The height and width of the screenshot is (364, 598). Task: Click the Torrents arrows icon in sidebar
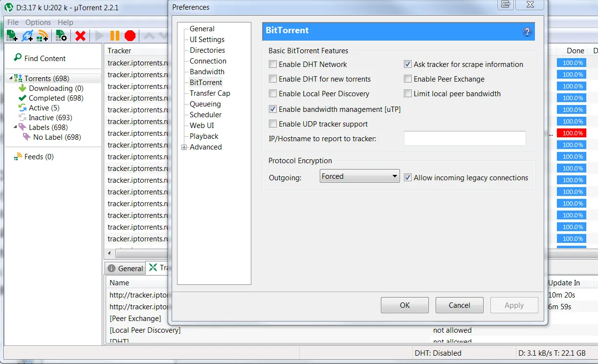(19, 78)
